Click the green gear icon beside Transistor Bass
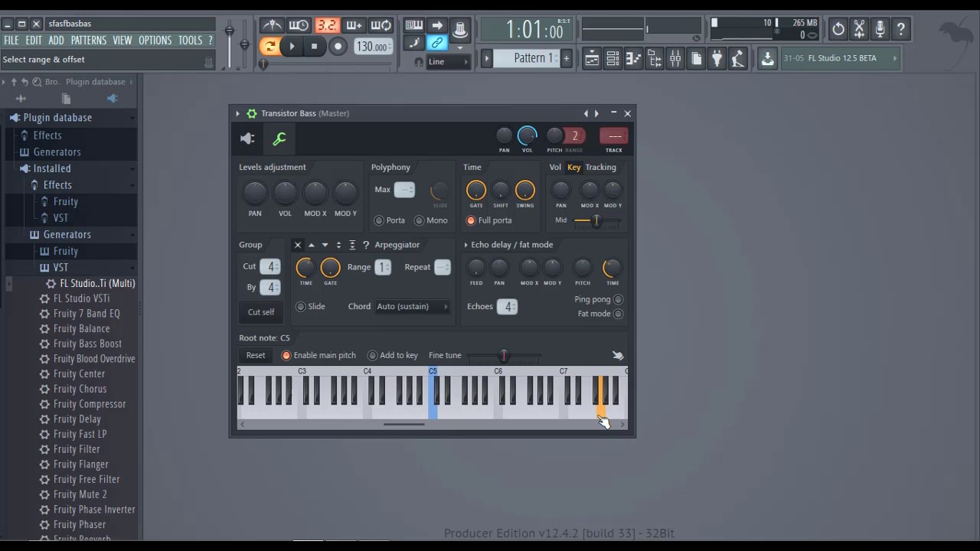The image size is (980, 551). tap(251, 113)
